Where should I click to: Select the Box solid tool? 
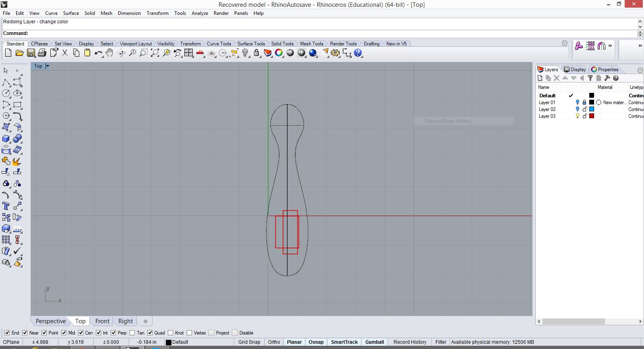[x=6, y=139]
